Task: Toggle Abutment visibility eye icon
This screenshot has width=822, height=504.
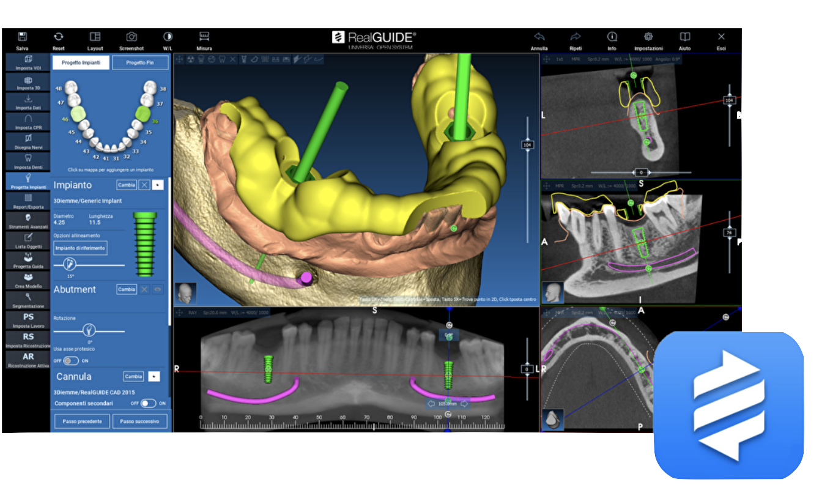Action: [158, 289]
